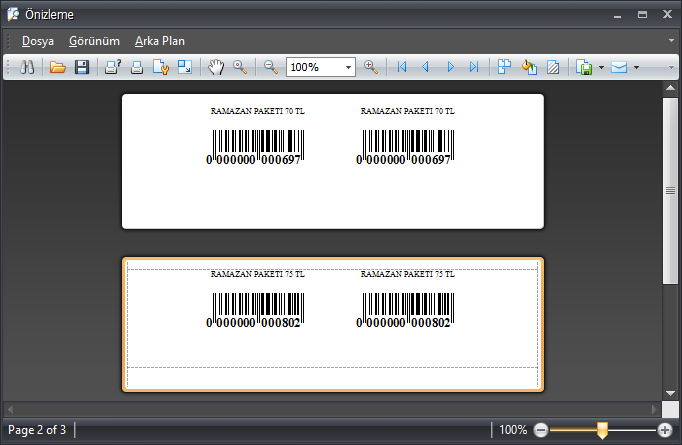Click the left 000802 barcode

click(255, 311)
